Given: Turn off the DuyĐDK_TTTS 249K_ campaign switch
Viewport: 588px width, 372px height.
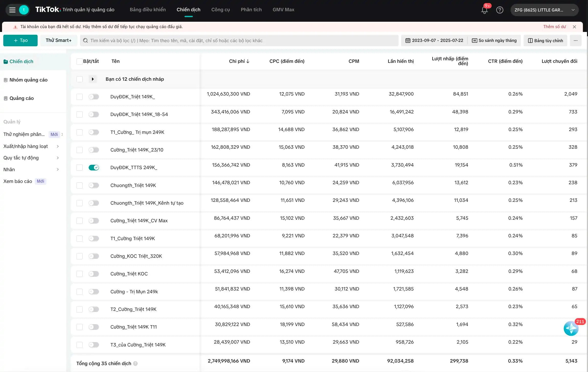Looking at the screenshot, I should (94, 168).
